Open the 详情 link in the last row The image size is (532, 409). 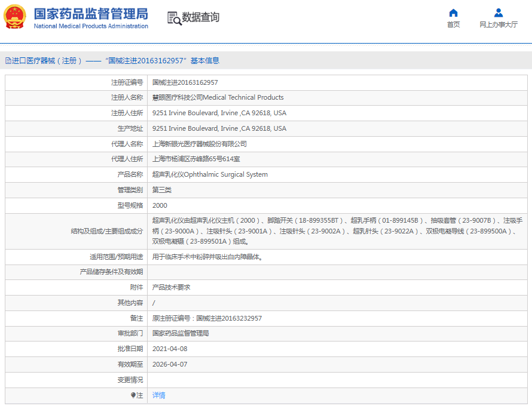coord(158,395)
